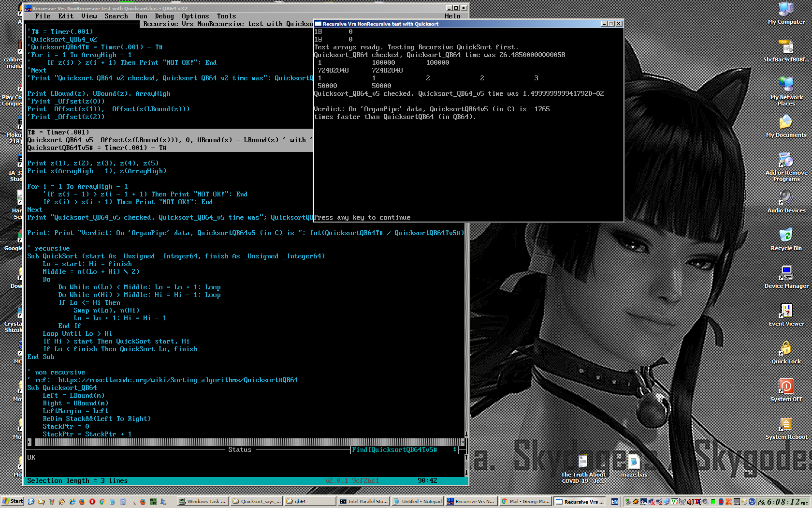Open the Audio Devices desktop icon
The width and height of the screenshot is (812, 508).
tap(786, 202)
